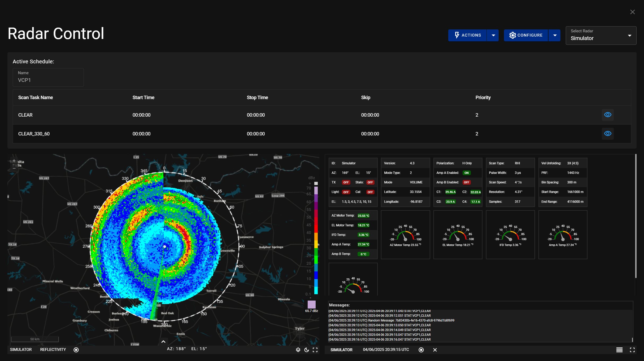Expand the radar map to fullscreen
644x361 pixels.
(x=315, y=350)
